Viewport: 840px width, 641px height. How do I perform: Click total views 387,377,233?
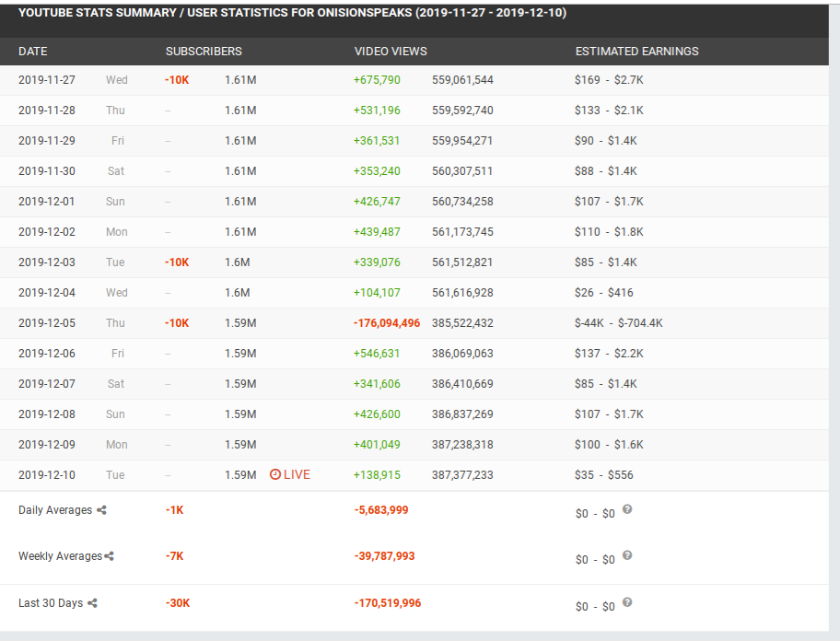[x=462, y=475]
